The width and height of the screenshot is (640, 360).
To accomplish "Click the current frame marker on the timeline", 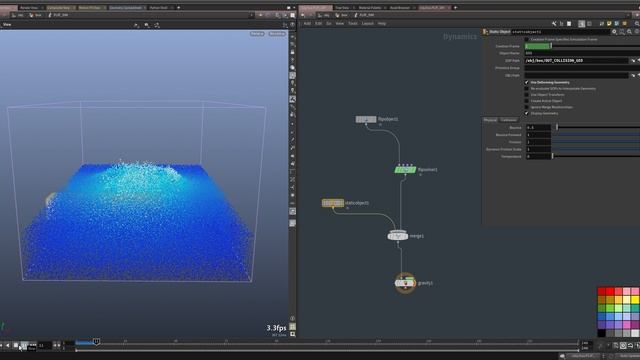I will 96,341.
